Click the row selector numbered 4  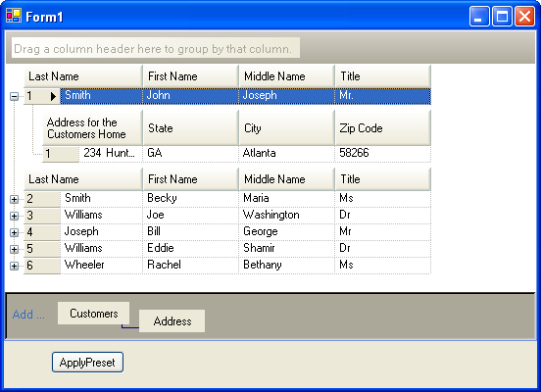point(42,232)
